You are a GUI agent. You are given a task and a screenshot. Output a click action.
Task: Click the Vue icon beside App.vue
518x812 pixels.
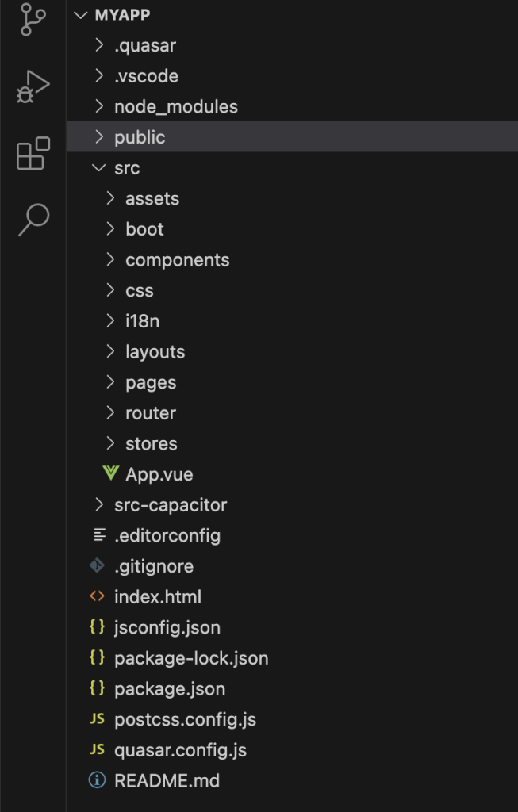coord(110,474)
